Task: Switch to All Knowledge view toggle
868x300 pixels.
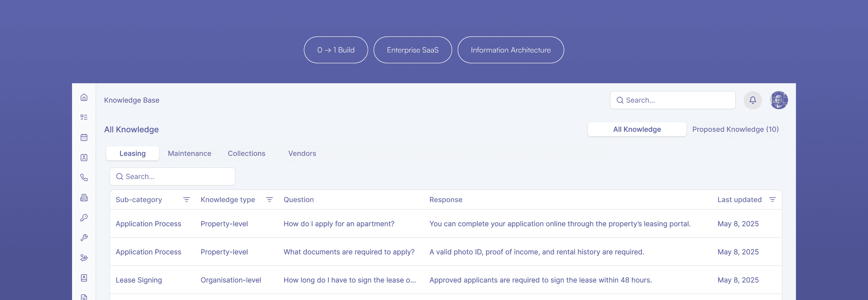Action: [x=636, y=129]
